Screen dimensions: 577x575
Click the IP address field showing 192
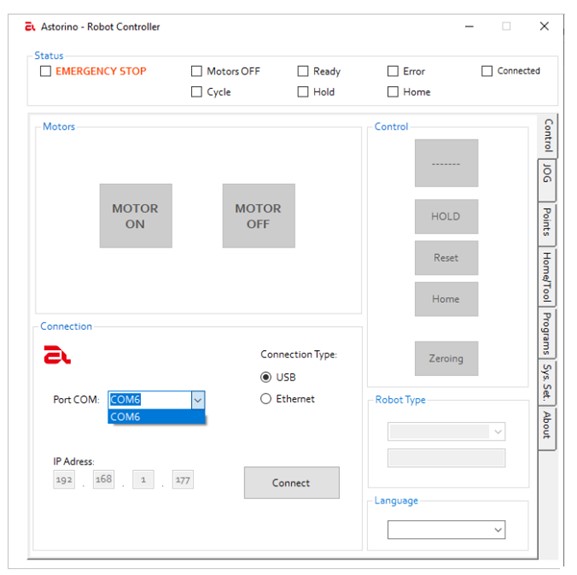[64, 479]
